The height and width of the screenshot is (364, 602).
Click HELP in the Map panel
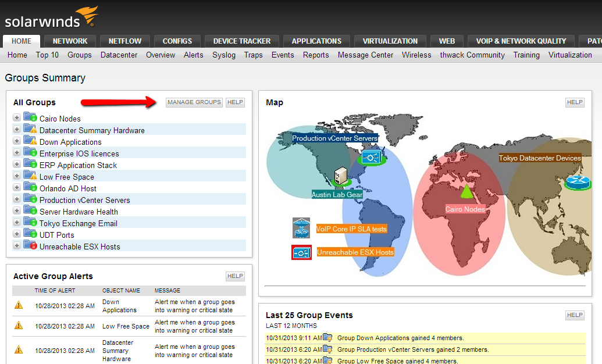575,102
